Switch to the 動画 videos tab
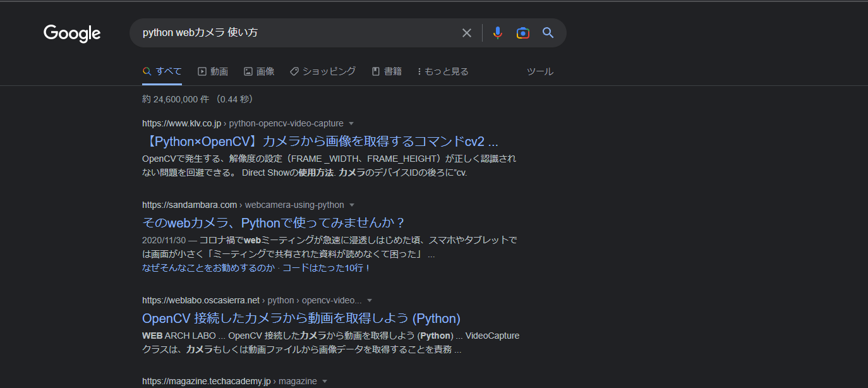 click(213, 71)
